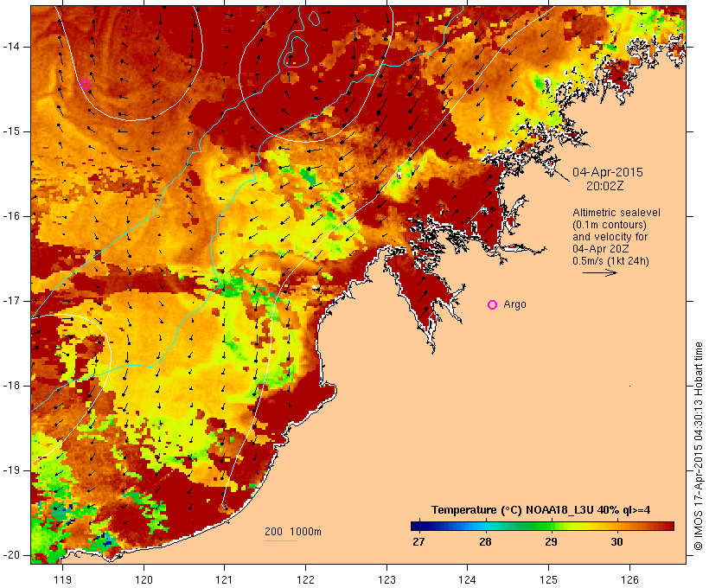
Task: Click the colorbar tick label 28
Action: (x=485, y=542)
